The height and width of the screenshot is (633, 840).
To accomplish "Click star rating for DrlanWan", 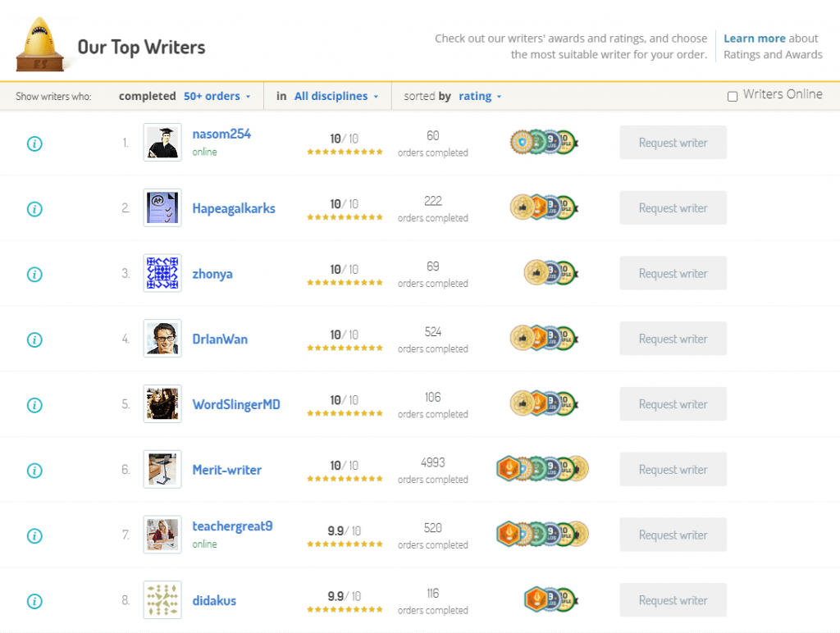I will point(345,348).
